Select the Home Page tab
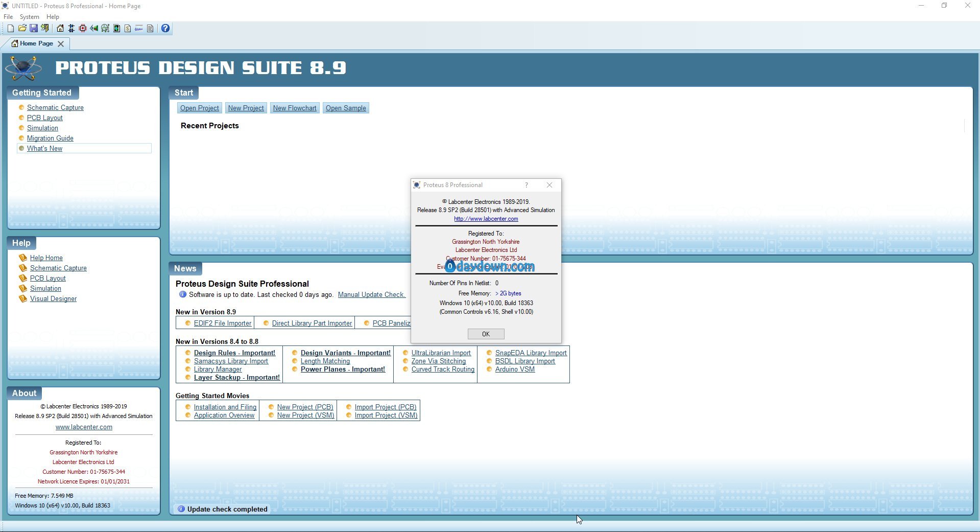 click(36, 43)
